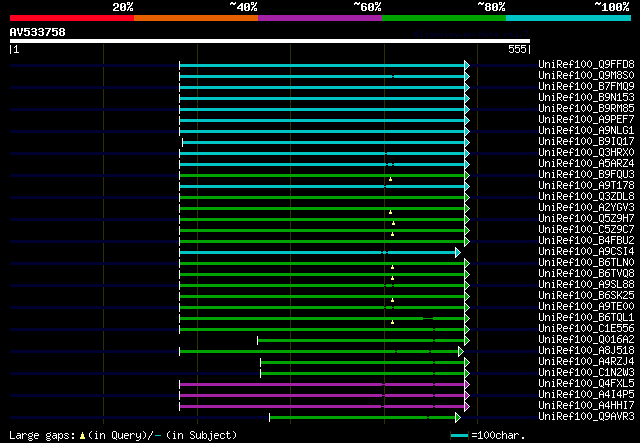Select the hit label UniRef100_Q5Z9H7
Image resolution: width=640 pixels, height=443 pixels.
tap(586, 218)
